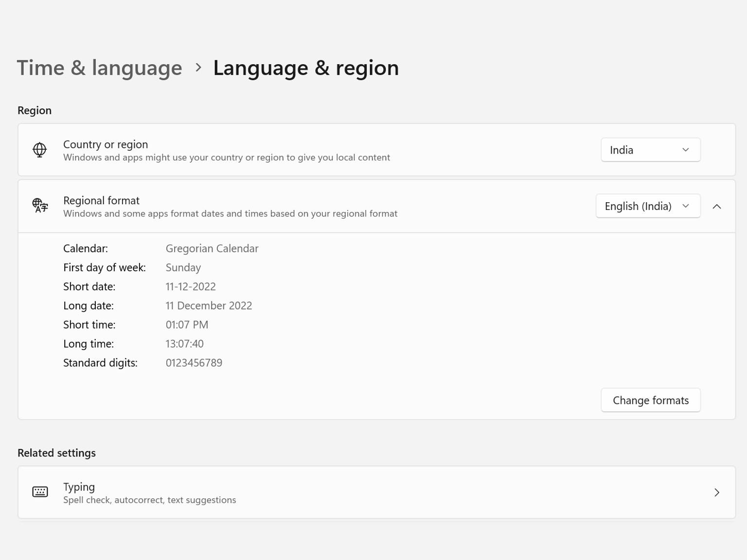Click the Long time value 13:07:40
Image resolution: width=747 pixels, height=560 pixels.
(x=184, y=344)
